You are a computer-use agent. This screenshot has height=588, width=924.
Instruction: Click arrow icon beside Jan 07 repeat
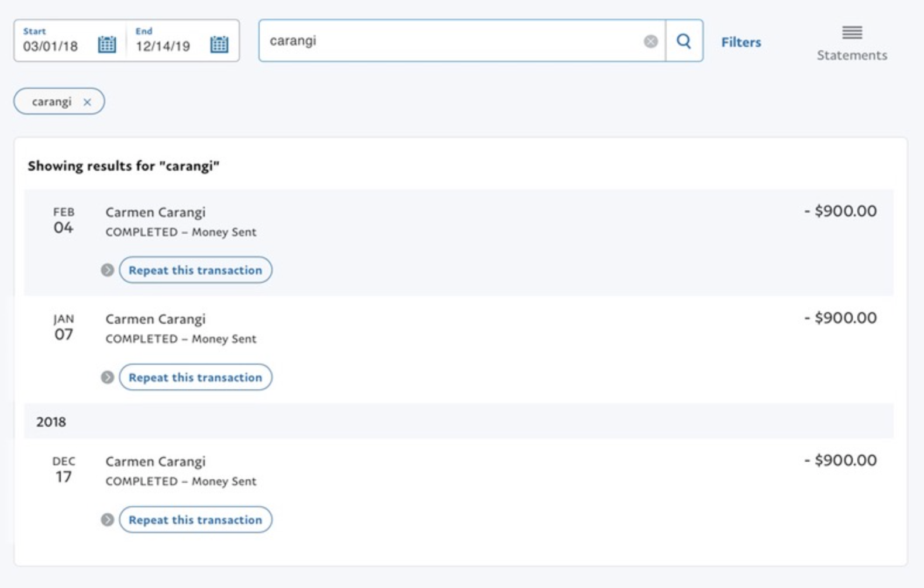click(x=107, y=378)
